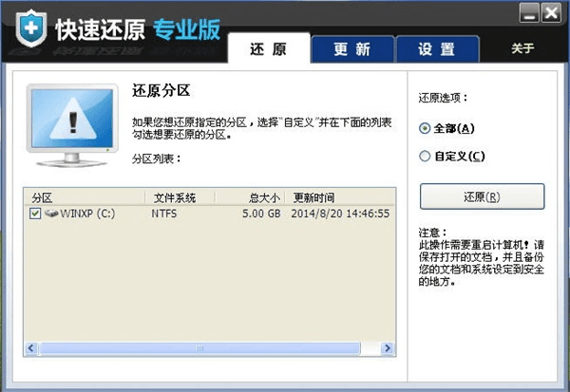Click the 分区列表: label
This screenshot has height=392, width=570.
click(x=157, y=159)
